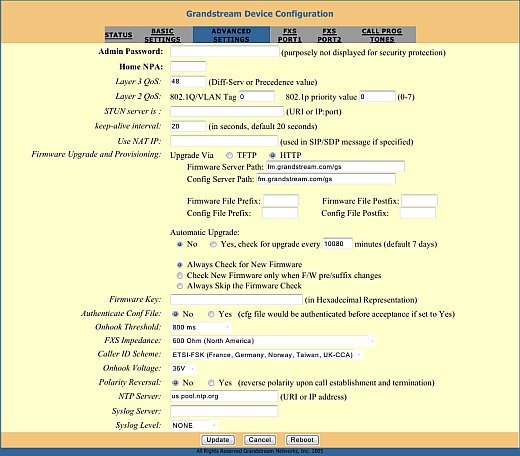Set Polarity Reversal to Yes

click(x=211, y=383)
